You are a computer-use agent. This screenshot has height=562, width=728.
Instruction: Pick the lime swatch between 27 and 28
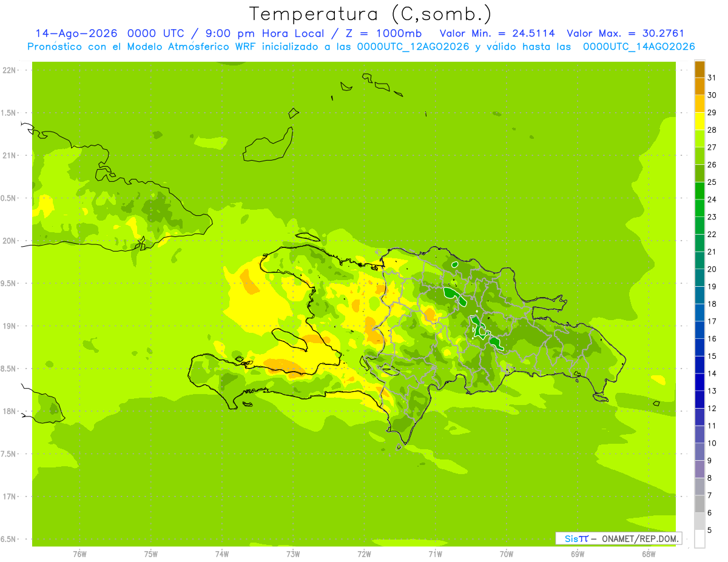click(x=699, y=139)
